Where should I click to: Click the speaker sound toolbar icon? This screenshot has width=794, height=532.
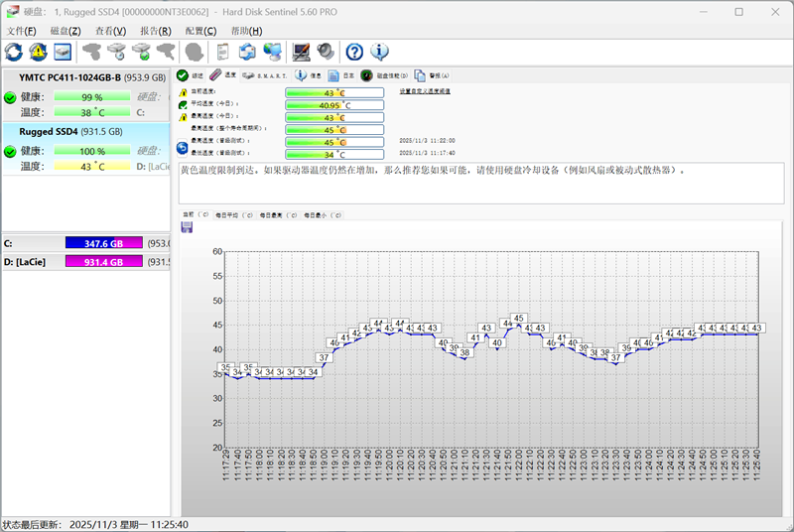click(325, 52)
